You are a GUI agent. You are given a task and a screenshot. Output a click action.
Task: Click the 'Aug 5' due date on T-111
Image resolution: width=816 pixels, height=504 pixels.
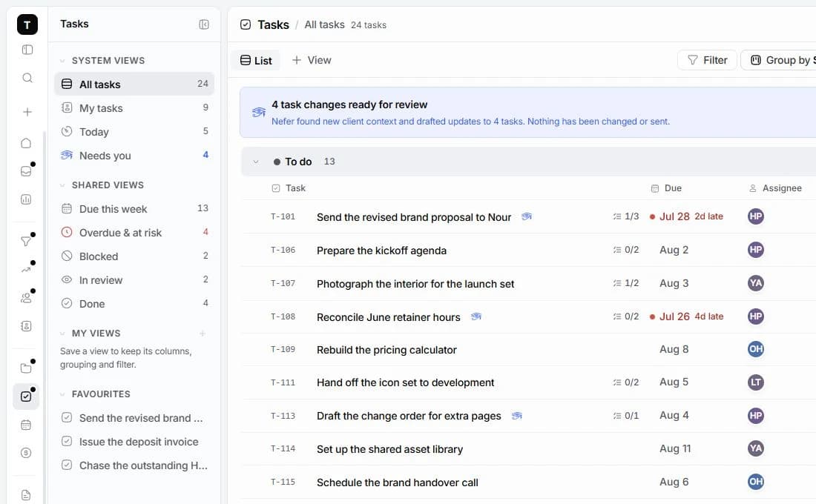(674, 382)
